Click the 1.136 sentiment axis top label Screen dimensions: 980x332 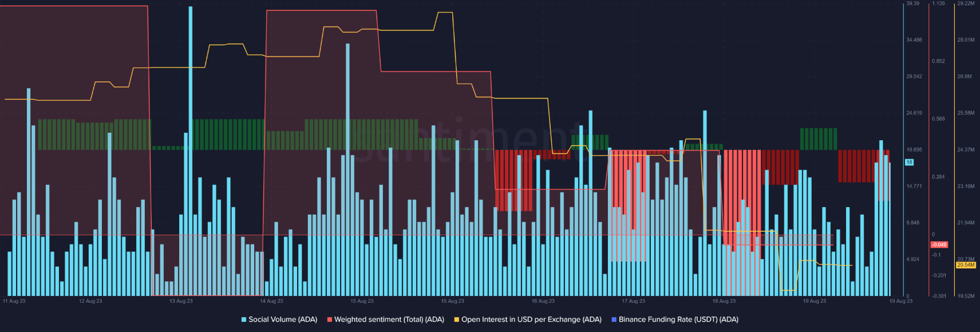point(938,3)
